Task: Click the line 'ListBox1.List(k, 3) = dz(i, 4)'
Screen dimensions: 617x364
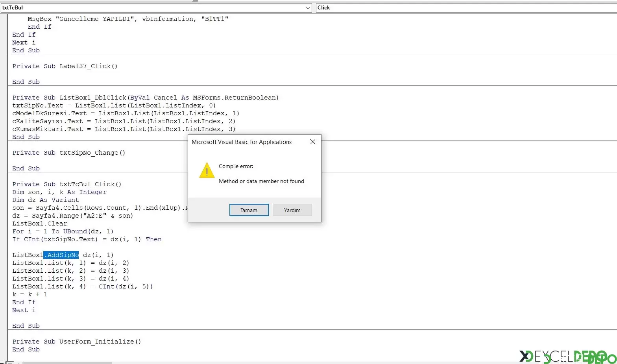Action: coord(71,279)
